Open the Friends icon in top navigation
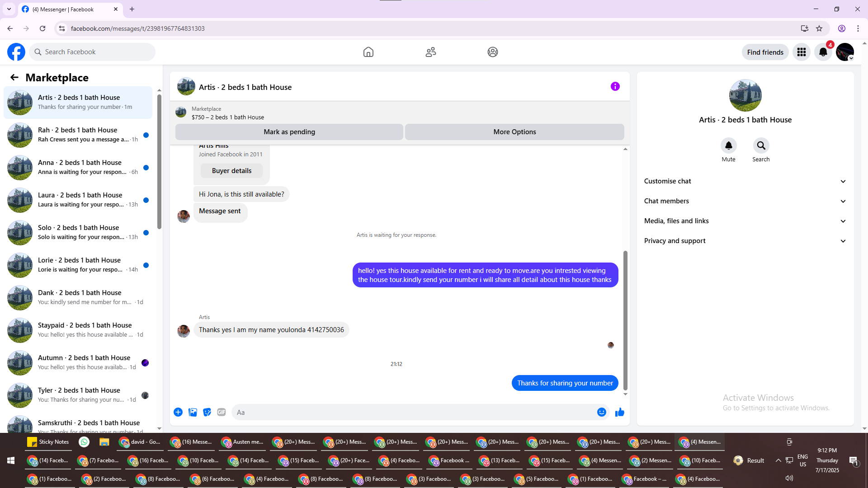 [431, 52]
